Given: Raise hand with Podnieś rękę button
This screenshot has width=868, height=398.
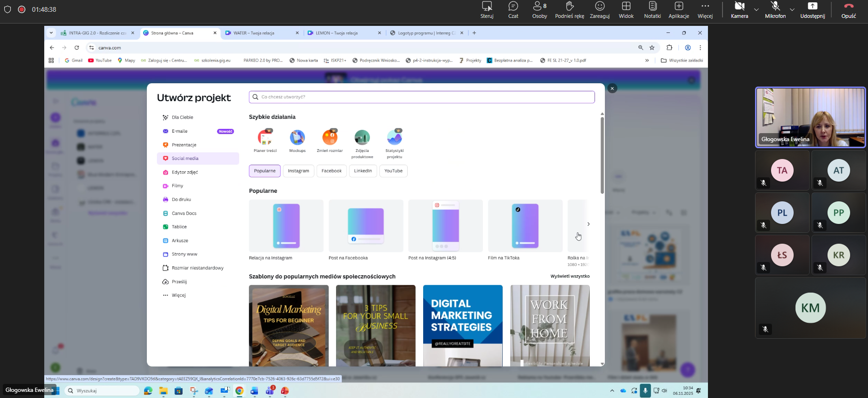Looking at the screenshot, I should pyautogui.click(x=569, y=9).
